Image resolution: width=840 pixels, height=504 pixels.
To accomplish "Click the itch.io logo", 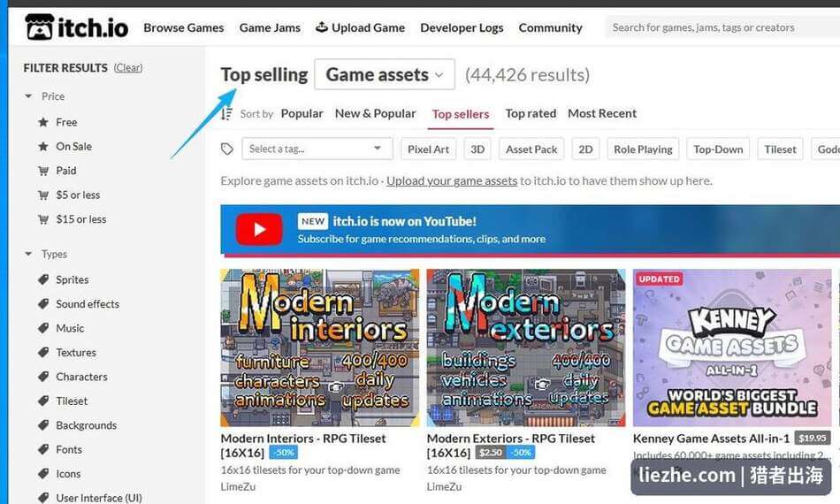I will 77,27.
